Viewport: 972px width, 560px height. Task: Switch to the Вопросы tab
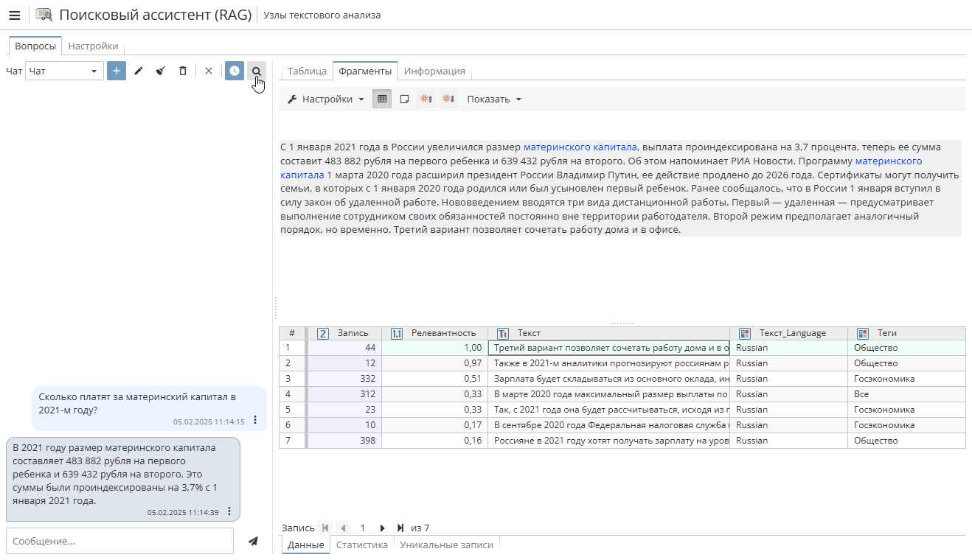[35, 46]
